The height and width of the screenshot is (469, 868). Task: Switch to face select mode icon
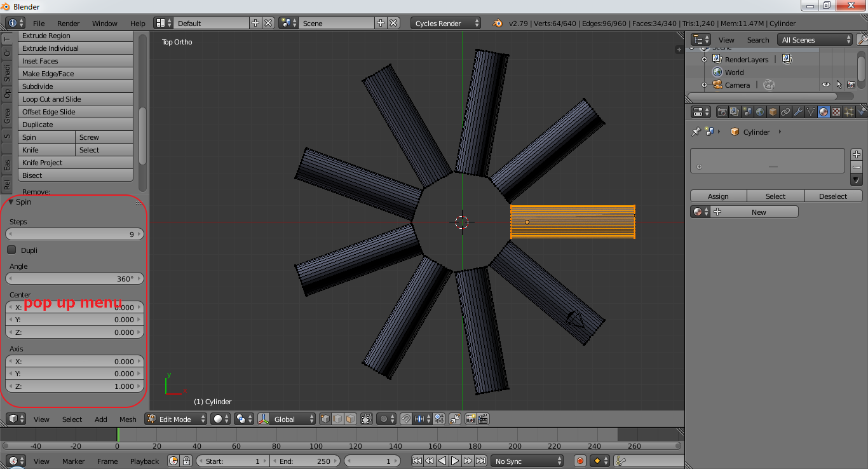tap(350, 419)
